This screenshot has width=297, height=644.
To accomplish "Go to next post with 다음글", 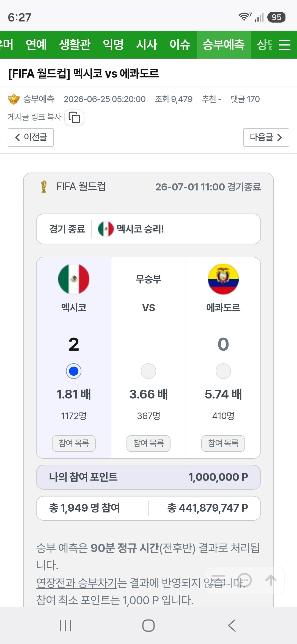I will tap(266, 137).
